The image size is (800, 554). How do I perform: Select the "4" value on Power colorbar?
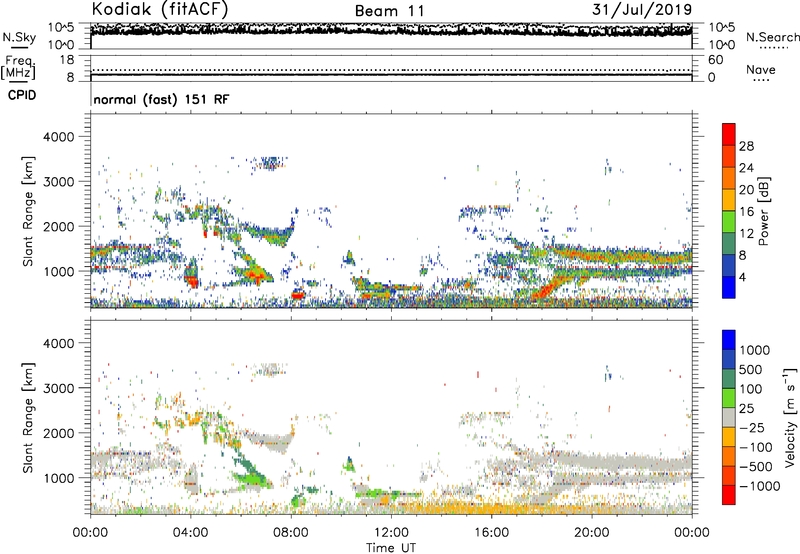click(742, 278)
